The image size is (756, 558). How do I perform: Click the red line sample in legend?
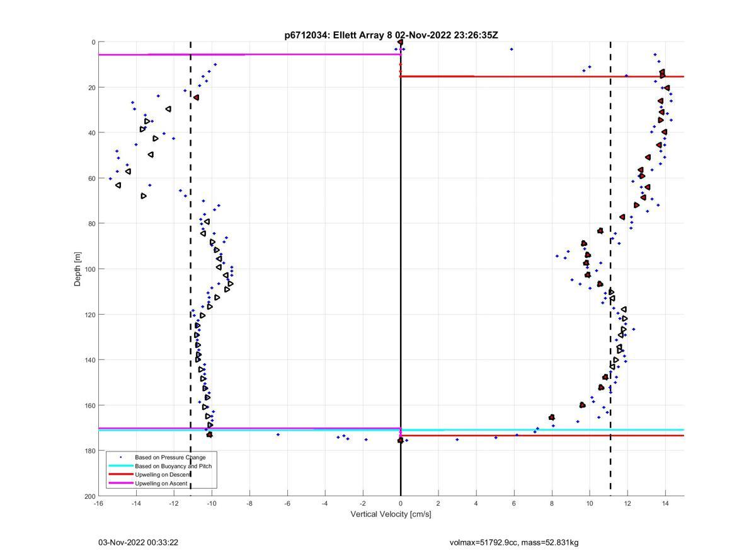pos(120,475)
